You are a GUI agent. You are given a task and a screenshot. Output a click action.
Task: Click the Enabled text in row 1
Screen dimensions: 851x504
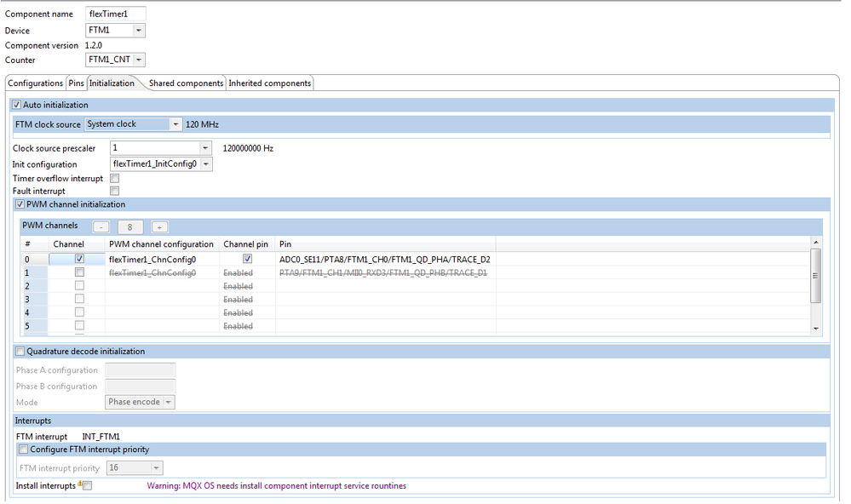click(238, 273)
